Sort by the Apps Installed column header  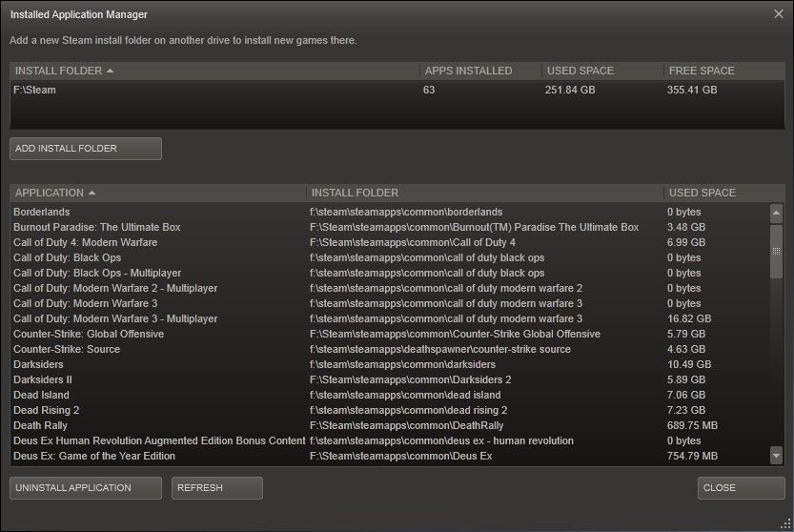(x=480, y=71)
